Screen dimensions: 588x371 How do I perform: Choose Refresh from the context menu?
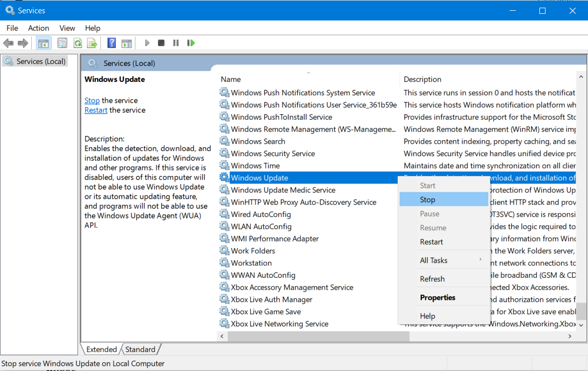point(444,279)
